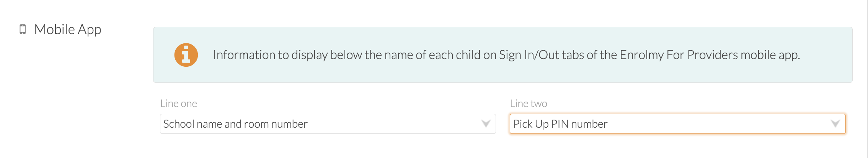The height and width of the screenshot is (158, 868).
Task: Click 'mobile app.' at the banner text end
Action: click(x=770, y=55)
